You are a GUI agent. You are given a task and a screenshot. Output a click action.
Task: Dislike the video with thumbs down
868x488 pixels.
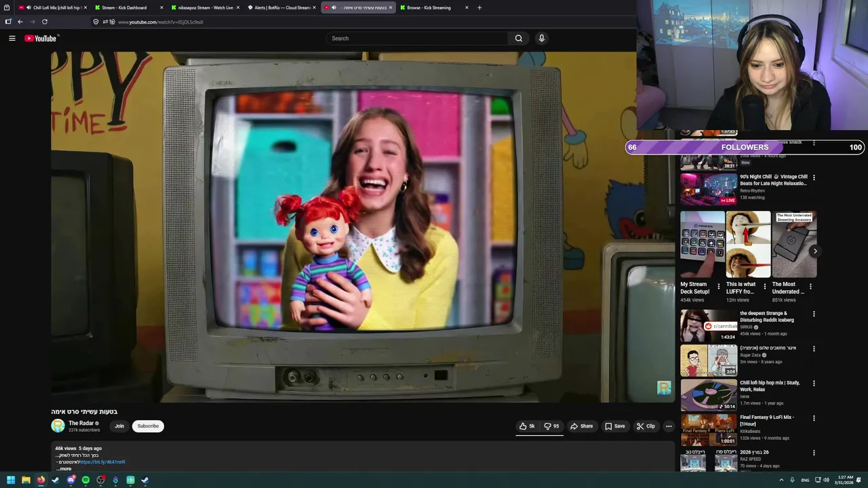click(x=551, y=426)
